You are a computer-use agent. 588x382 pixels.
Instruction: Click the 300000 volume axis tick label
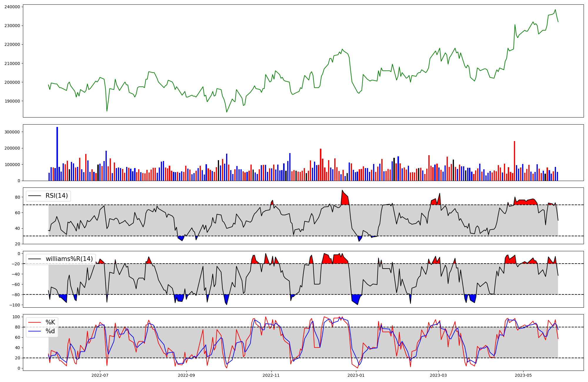12,132
